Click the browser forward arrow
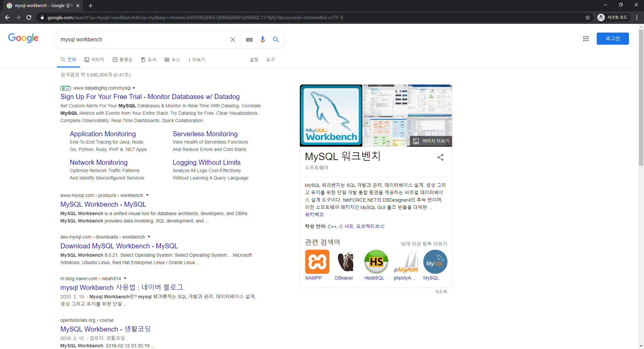 (x=18, y=17)
